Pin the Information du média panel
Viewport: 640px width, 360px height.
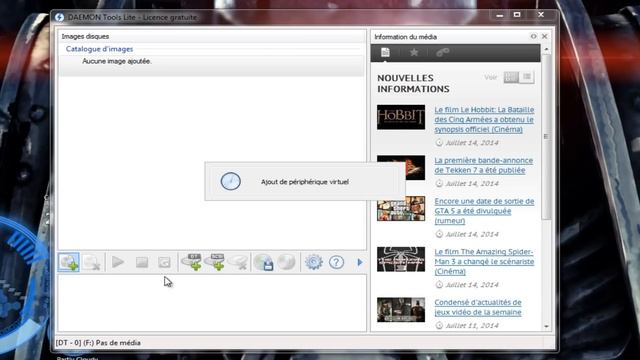point(533,36)
